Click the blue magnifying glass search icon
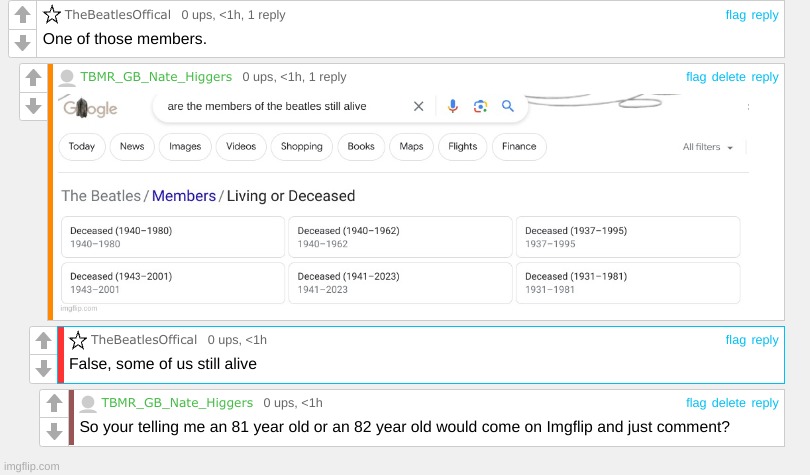 (x=508, y=106)
